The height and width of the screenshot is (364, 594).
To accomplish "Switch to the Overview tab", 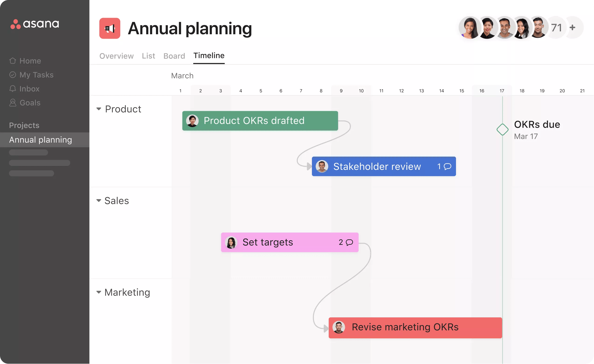I will click(116, 56).
